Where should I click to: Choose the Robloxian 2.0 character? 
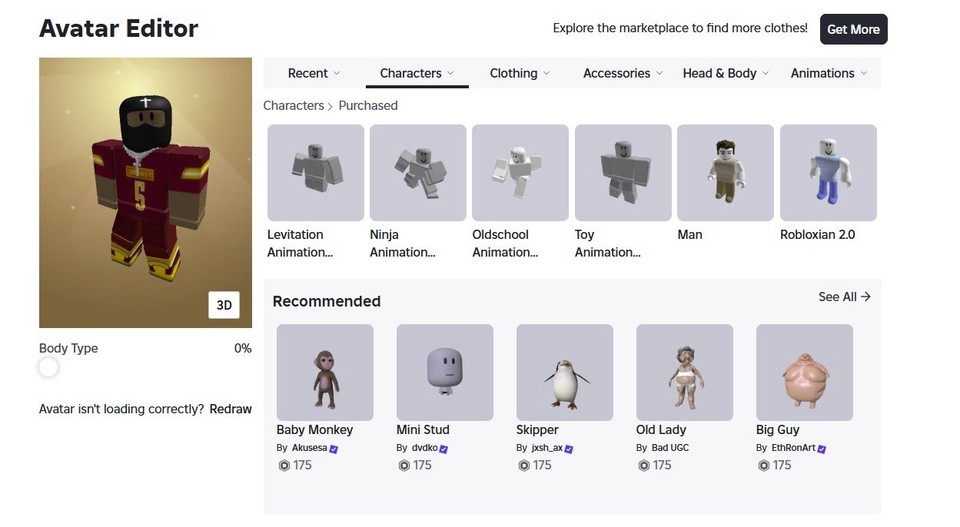[x=828, y=173]
